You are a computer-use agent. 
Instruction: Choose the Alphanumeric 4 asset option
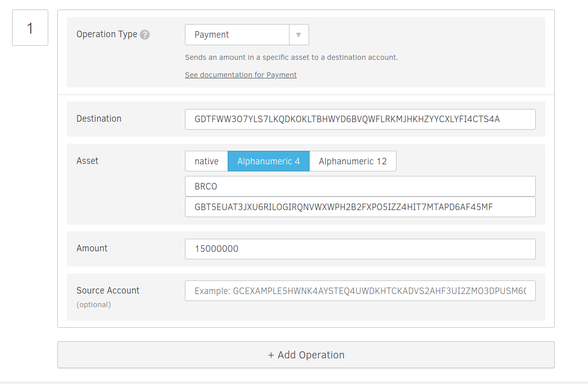tap(268, 161)
